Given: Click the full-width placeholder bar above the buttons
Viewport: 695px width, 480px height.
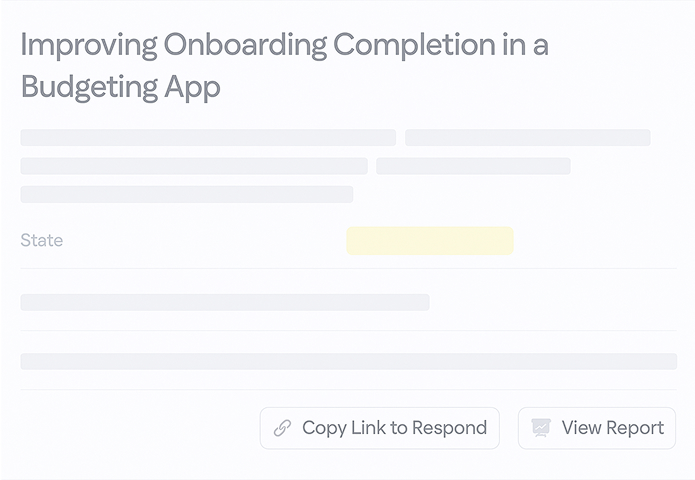Looking at the screenshot, I should pyautogui.click(x=349, y=361).
